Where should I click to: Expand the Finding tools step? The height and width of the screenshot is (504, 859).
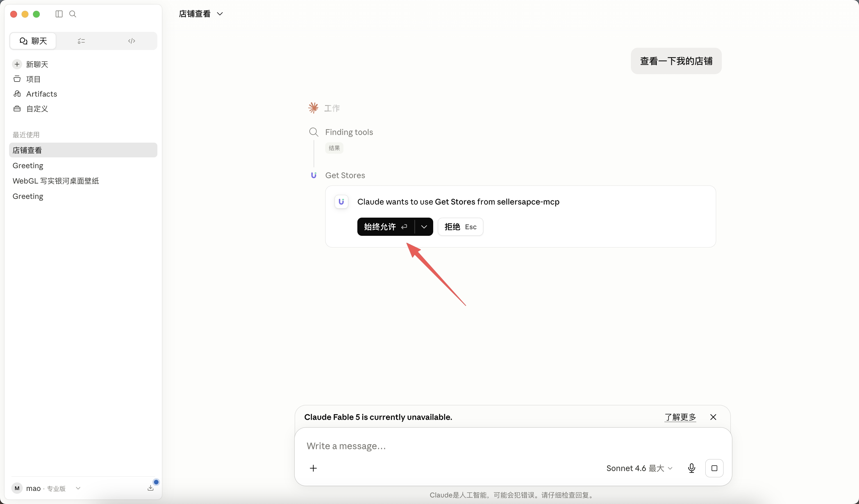click(349, 132)
